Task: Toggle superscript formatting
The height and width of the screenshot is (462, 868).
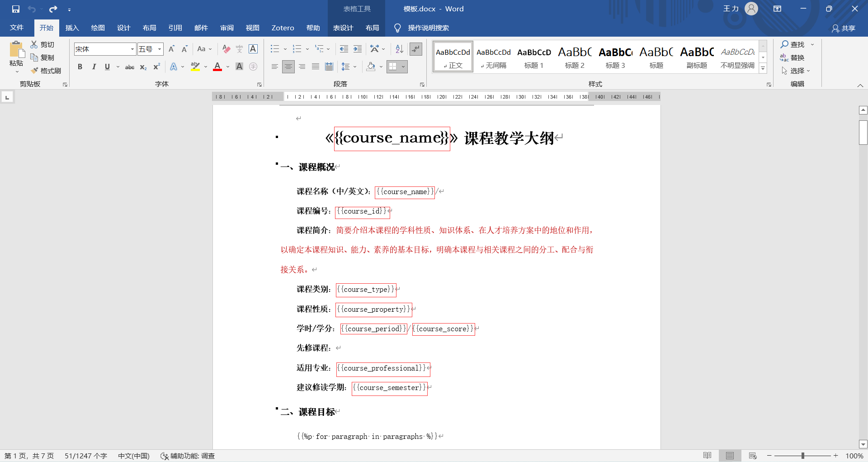Action: pos(157,67)
